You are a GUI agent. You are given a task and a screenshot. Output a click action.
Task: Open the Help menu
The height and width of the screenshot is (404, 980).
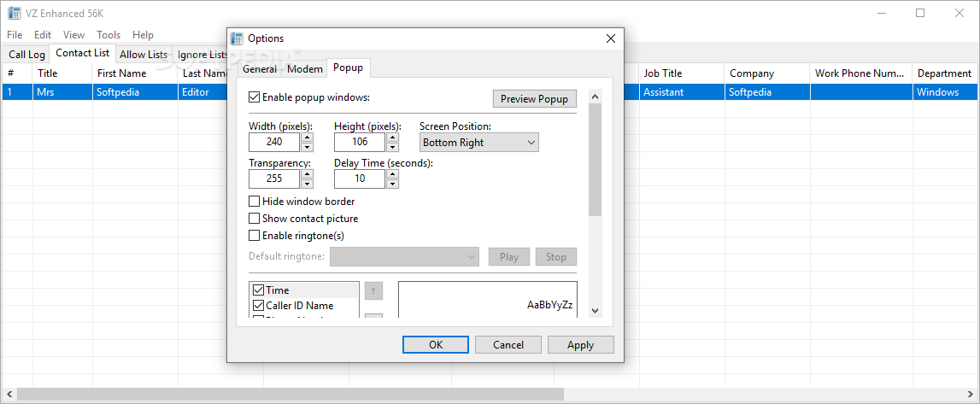144,35
